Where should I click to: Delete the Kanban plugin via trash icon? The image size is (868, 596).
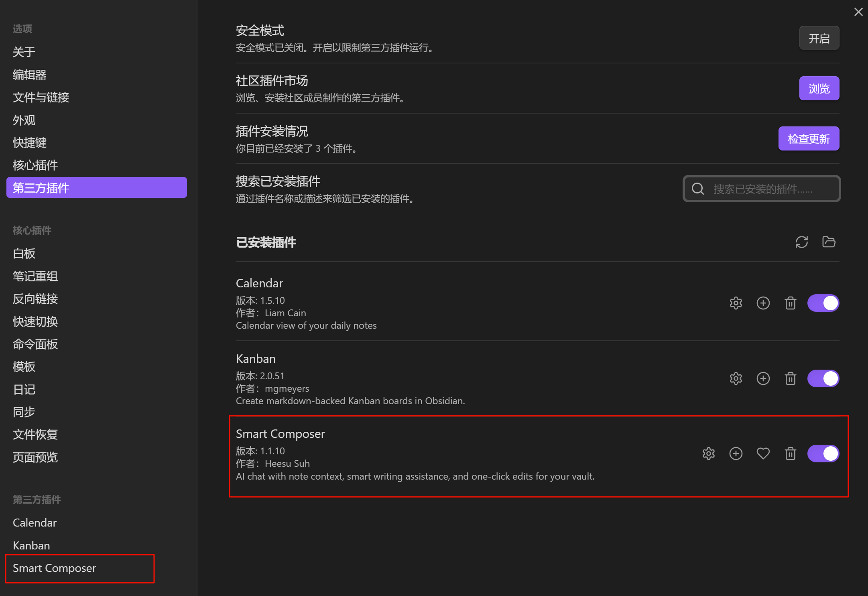tap(790, 378)
